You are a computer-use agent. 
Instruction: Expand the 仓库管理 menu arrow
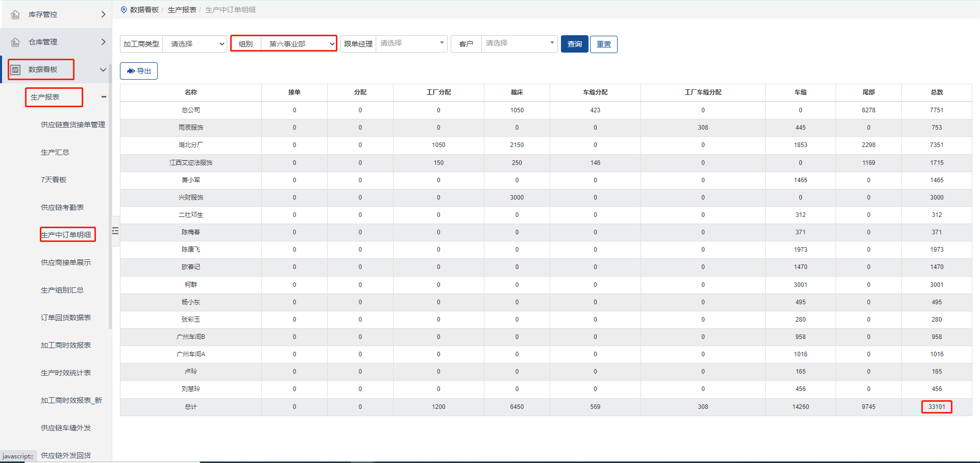coord(103,42)
